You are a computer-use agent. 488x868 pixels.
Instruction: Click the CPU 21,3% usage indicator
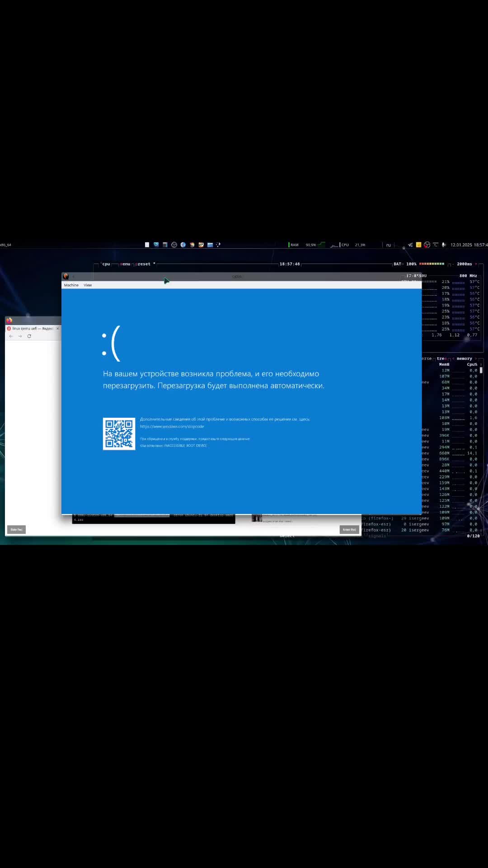pyautogui.click(x=347, y=245)
